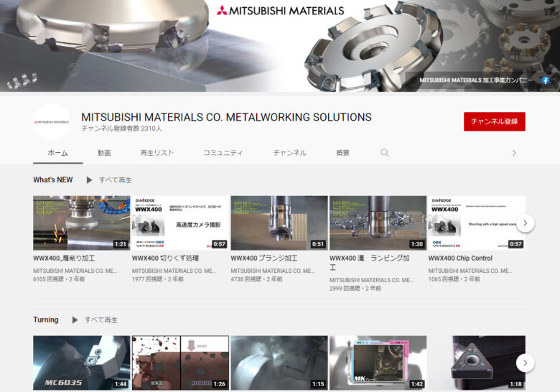Open the 1:15 Turning video thumbnail
Viewport: 560px width, 392px height.
point(279,363)
